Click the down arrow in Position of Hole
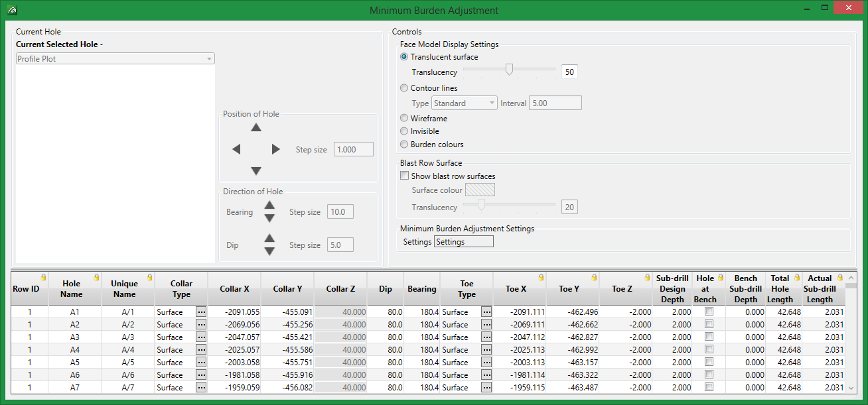Image resolution: width=868 pixels, height=405 pixels. [x=255, y=171]
